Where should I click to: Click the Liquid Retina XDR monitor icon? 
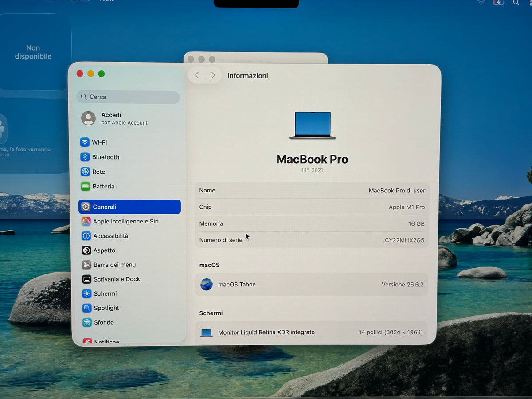coord(206,332)
